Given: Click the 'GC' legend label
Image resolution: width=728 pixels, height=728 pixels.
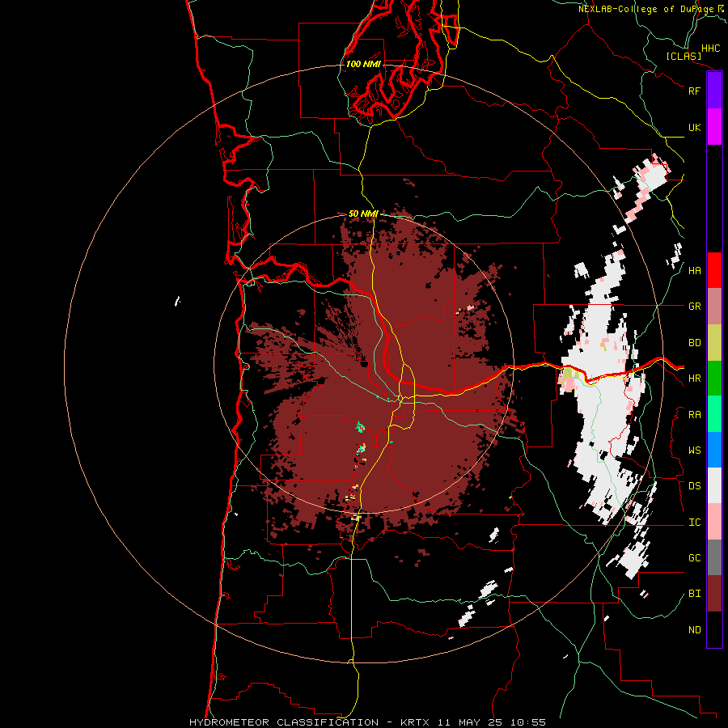Looking at the screenshot, I should [x=694, y=558].
